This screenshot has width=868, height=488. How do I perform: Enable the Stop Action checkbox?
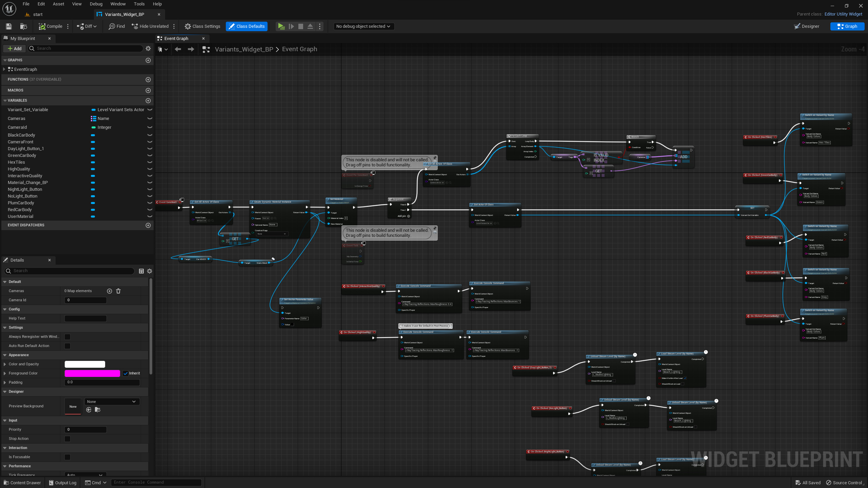67,439
